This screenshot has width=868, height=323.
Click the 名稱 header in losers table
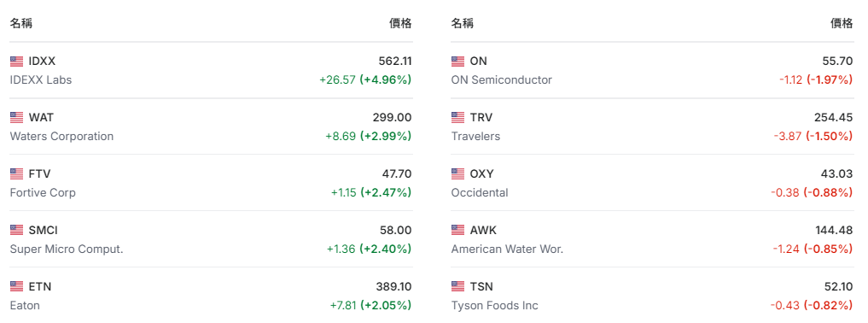463,23
